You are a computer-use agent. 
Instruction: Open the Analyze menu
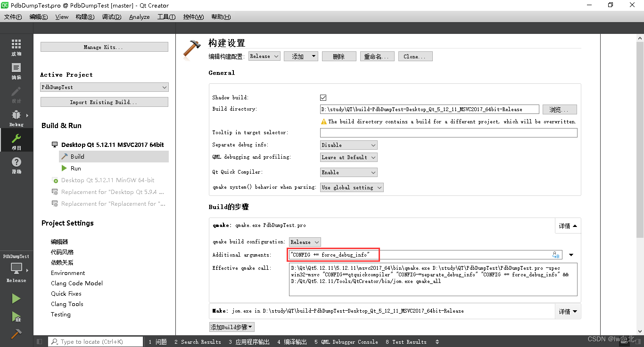(139, 17)
